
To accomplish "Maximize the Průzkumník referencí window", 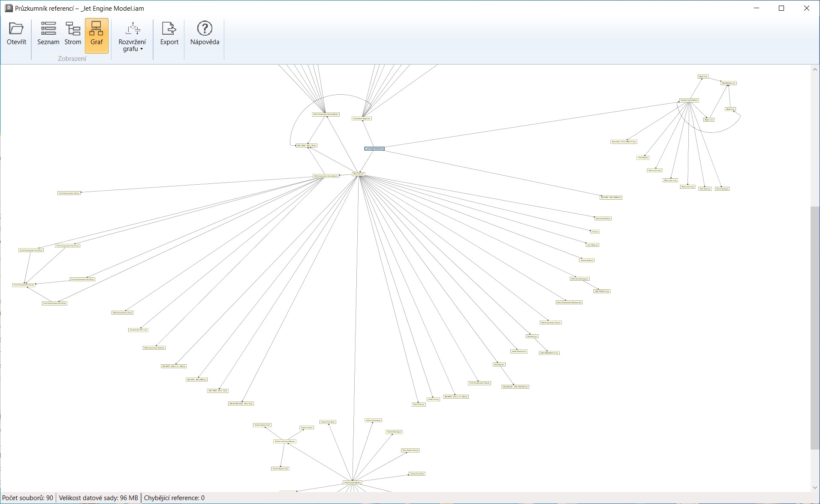I will click(781, 8).
